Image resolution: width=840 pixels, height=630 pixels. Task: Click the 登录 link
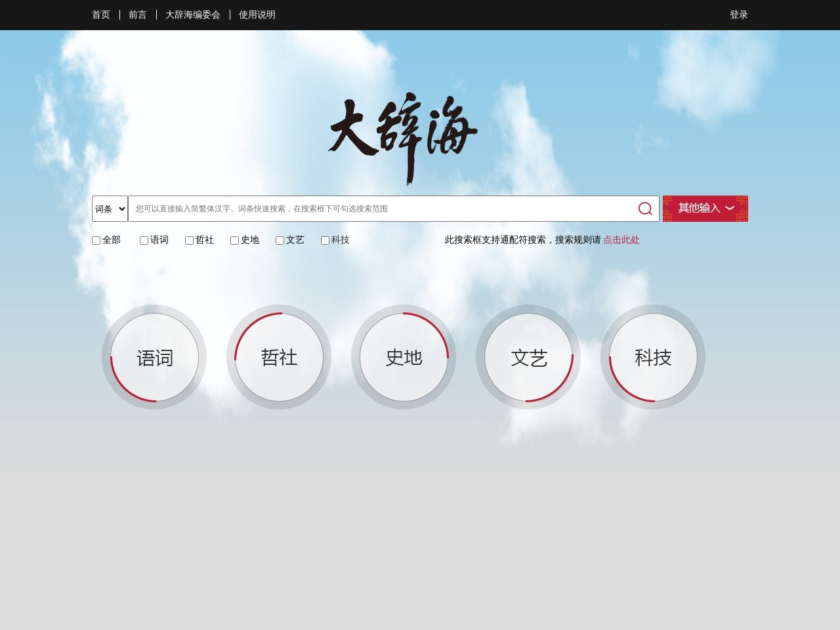[x=739, y=14]
